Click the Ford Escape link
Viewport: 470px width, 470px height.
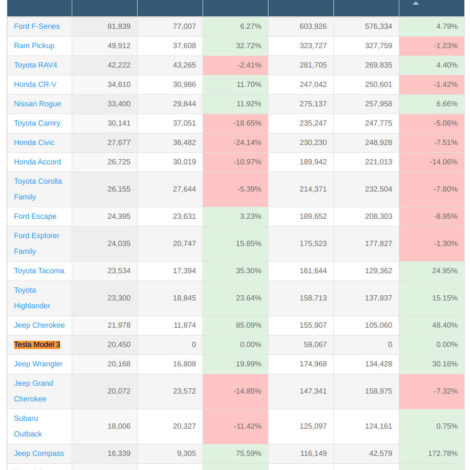pyautogui.click(x=35, y=216)
